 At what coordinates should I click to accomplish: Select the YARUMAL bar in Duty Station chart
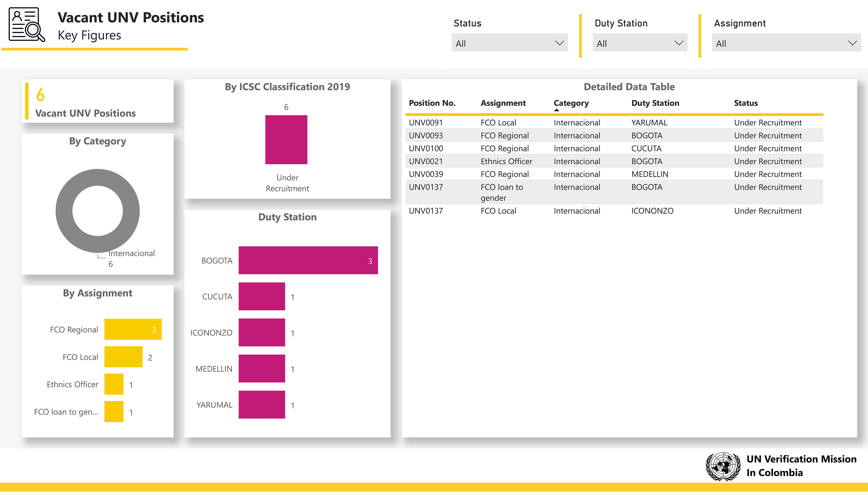click(x=261, y=405)
